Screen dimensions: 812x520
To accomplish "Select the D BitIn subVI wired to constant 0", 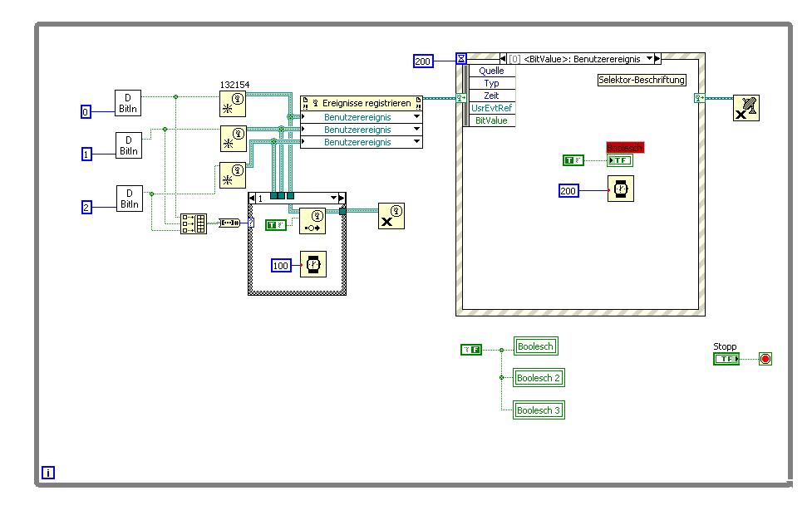I will (128, 103).
